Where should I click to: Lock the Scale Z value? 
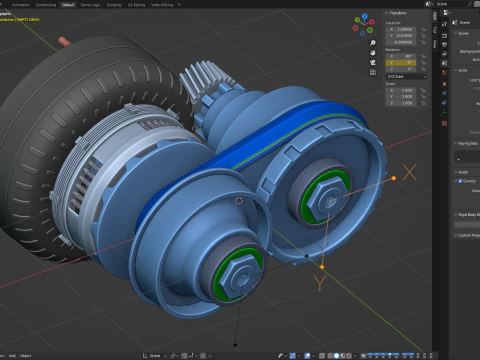click(x=423, y=103)
